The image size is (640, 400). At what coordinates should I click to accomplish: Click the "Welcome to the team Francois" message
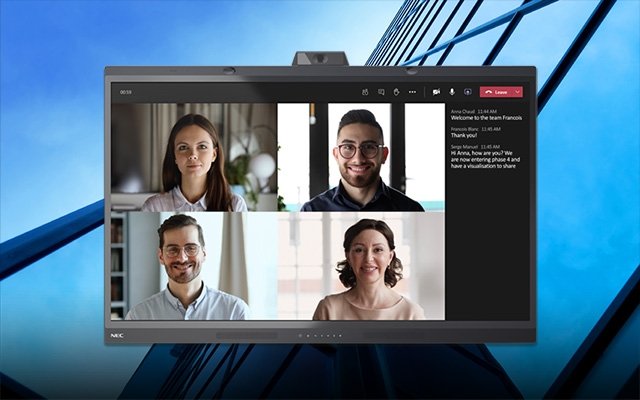pos(487,118)
